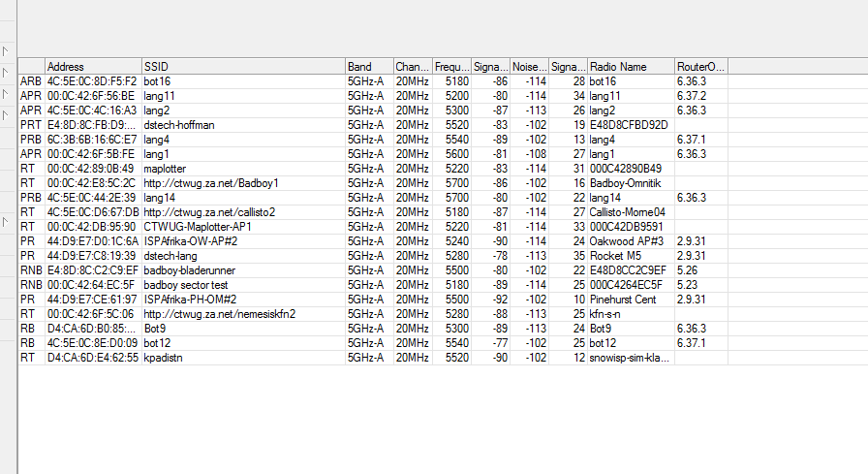The width and height of the screenshot is (868, 474).
Task: Click the Radio Name column header
Action: pyautogui.click(x=630, y=66)
